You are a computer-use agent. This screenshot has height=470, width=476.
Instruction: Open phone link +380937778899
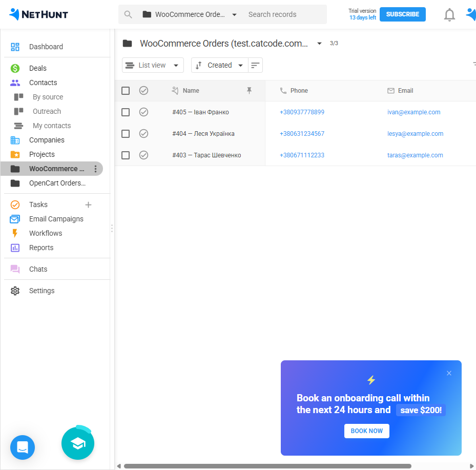tap(302, 112)
